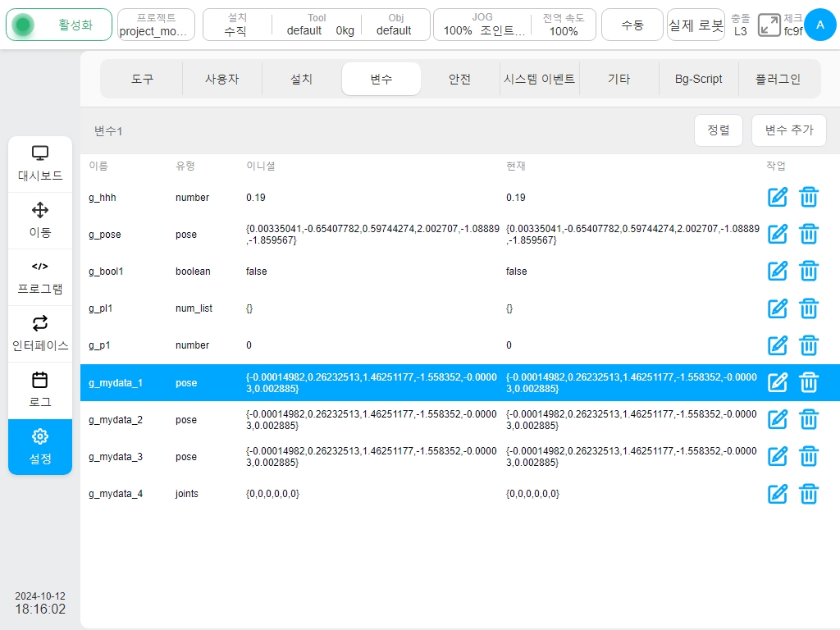Screen dimensions: 840x630
Task: Open the 프로그램 program sidebar item
Action: tap(40, 277)
